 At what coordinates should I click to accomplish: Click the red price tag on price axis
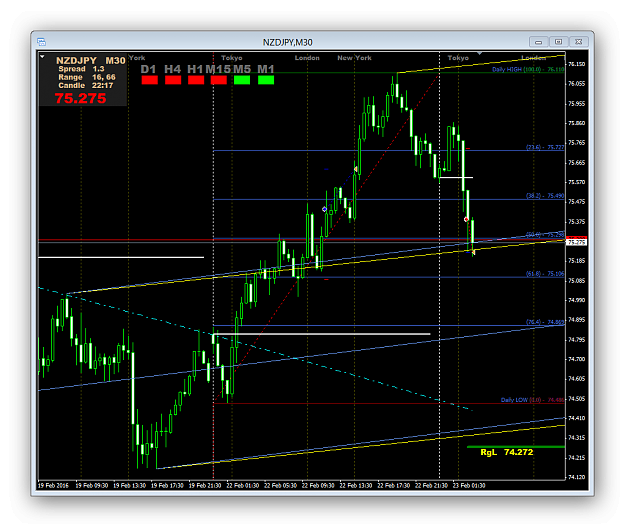[576, 238]
